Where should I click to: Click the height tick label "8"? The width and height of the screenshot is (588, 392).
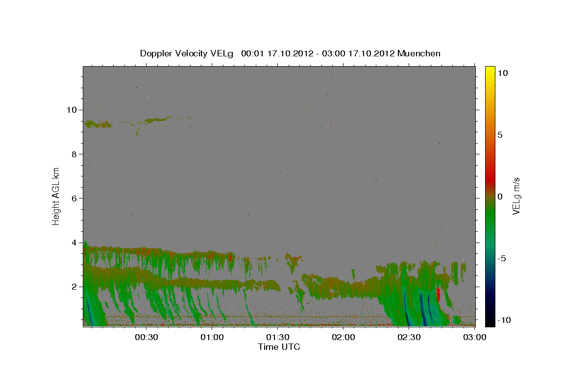(x=73, y=154)
